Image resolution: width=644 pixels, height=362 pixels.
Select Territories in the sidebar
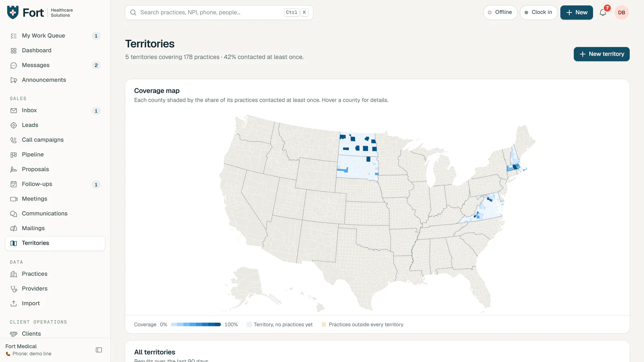(x=55, y=243)
